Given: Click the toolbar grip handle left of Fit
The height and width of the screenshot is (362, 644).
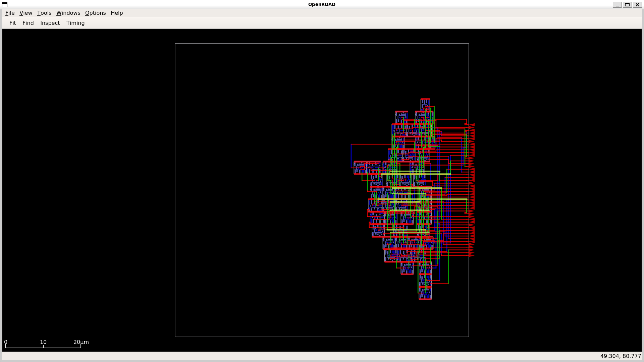Looking at the screenshot, I should (x=4, y=23).
